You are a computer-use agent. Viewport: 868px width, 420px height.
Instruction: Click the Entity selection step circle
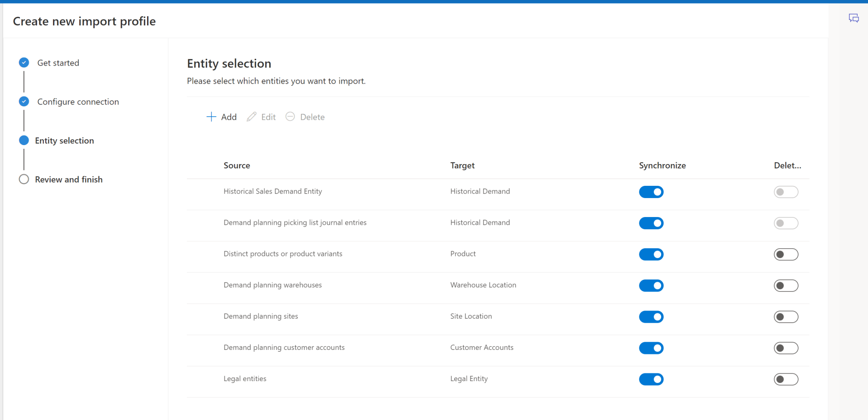pyautogui.click(x=24, y=141)
